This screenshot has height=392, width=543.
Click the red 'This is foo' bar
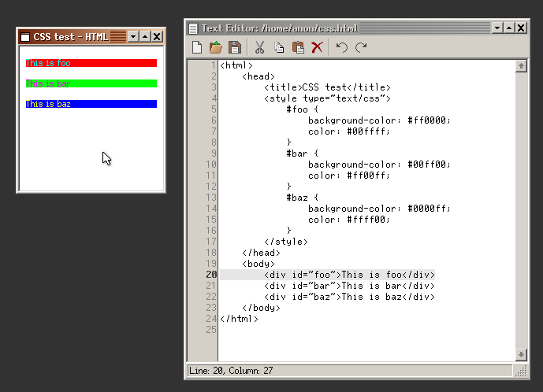tap(91, 63)
